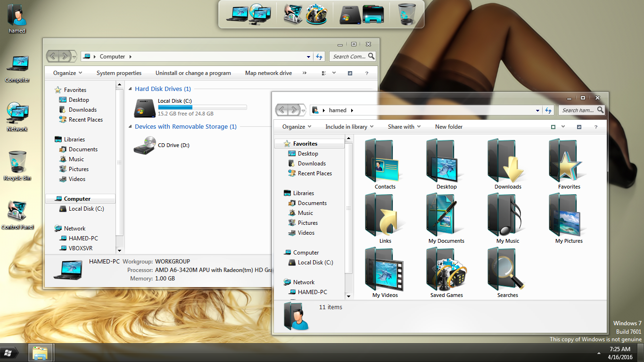Toggle preview pane in Computer window
This screenshot has height=362, width=644.
click(x=350, y=73)
